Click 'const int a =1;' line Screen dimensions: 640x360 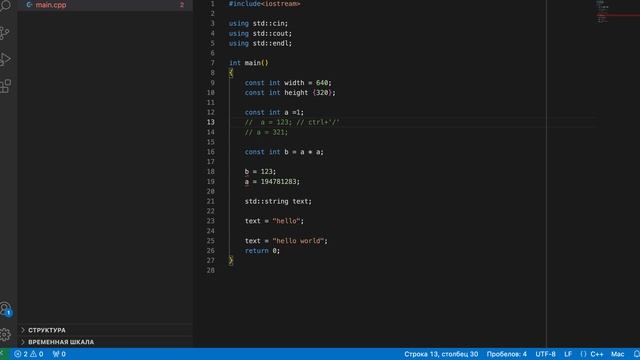[274, 112]
